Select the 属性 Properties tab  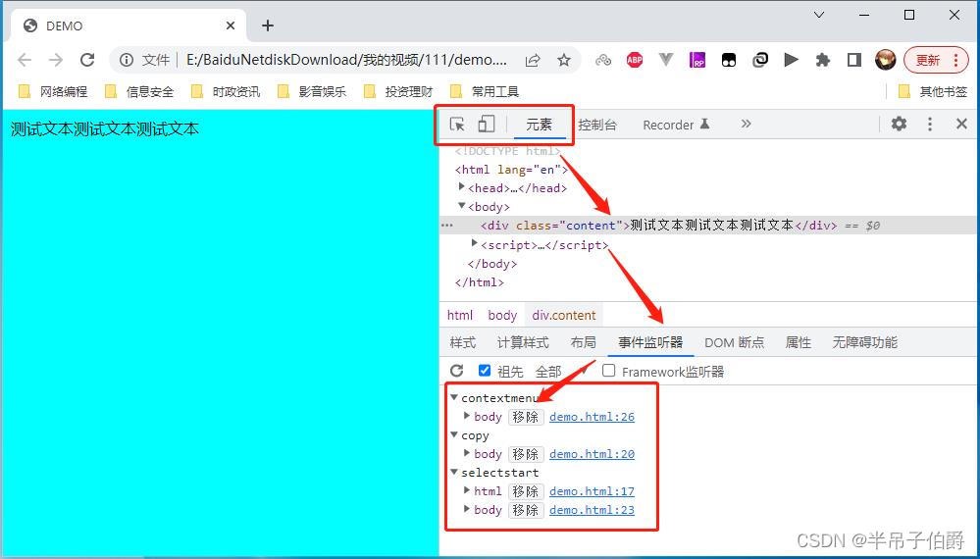799,342
